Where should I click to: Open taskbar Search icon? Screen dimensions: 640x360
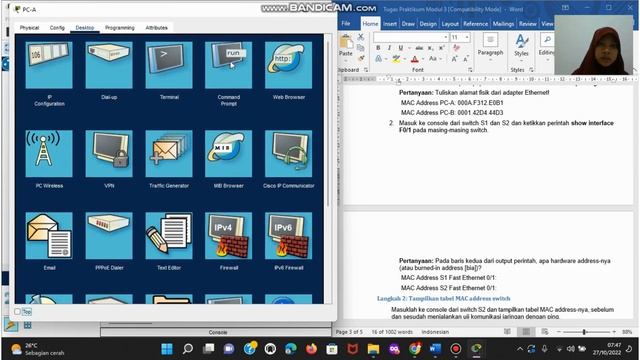[x=188, y=349]
